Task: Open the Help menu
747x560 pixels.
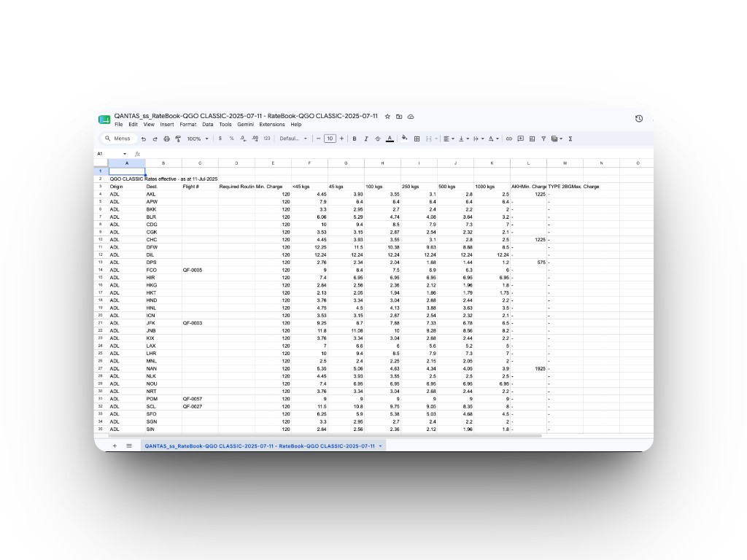Action: click(296, 124)
